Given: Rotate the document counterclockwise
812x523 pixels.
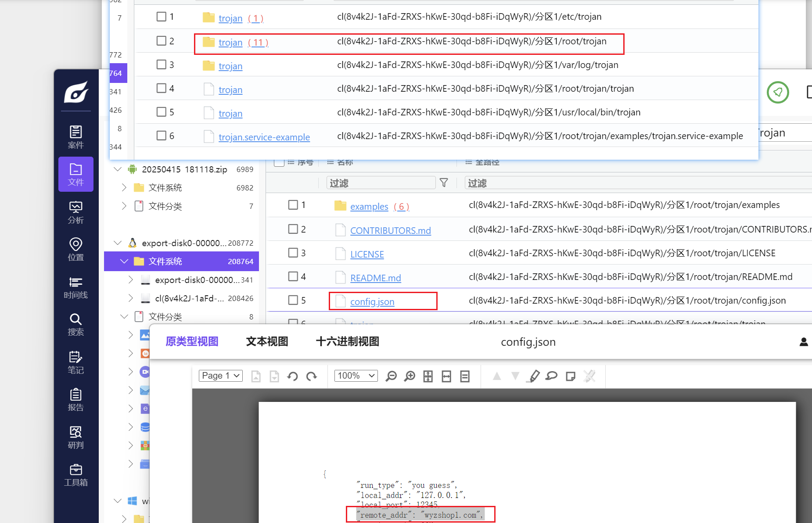Looking at the screenshot, I should tap(292, 376).
